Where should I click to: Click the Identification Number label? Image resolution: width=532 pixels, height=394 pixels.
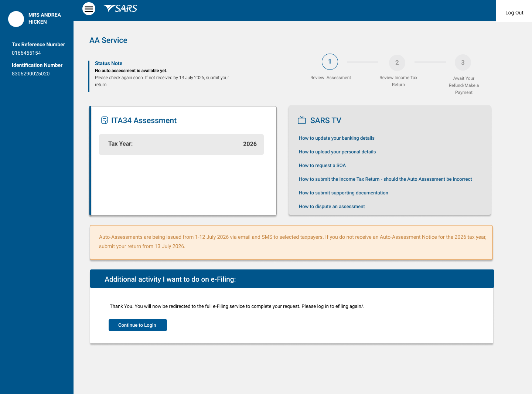37,65
